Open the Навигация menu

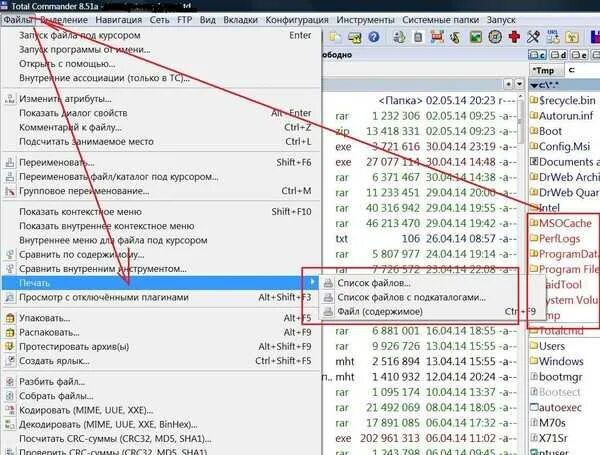(x=119, y=20)
